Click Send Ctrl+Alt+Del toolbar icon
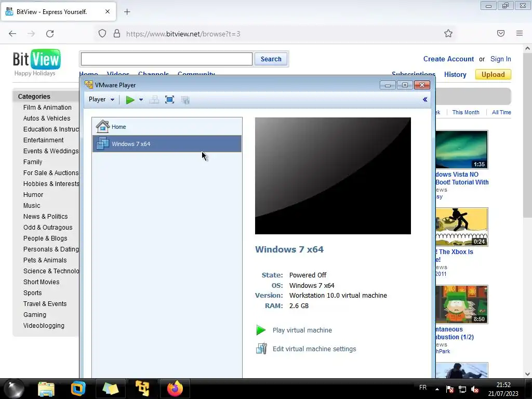532x399 pixels. tap(154, 100)
